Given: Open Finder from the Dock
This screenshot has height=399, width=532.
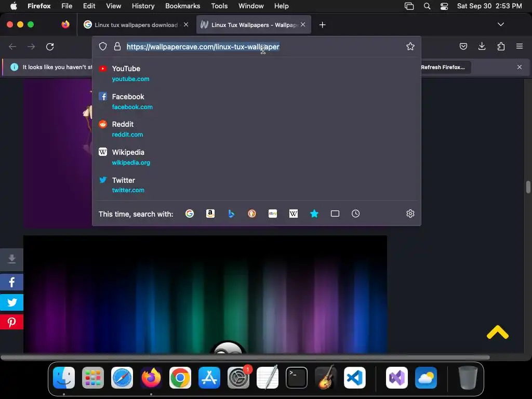Looking at the screenshot, I should (x=64, y=378).
